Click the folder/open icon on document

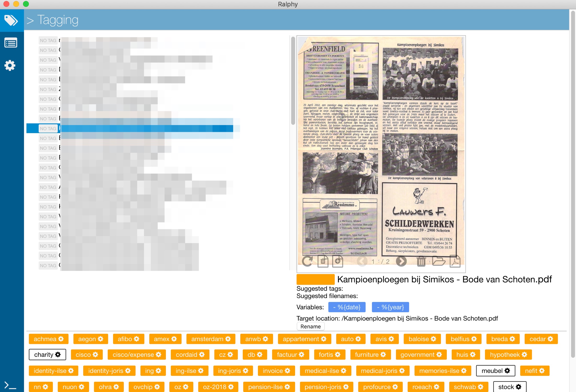tap(438, 262)
